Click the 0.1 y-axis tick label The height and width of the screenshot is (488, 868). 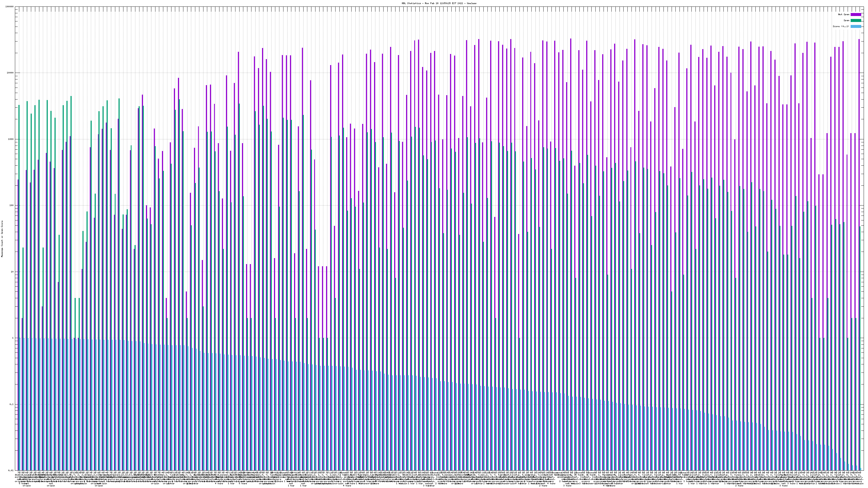12,404
